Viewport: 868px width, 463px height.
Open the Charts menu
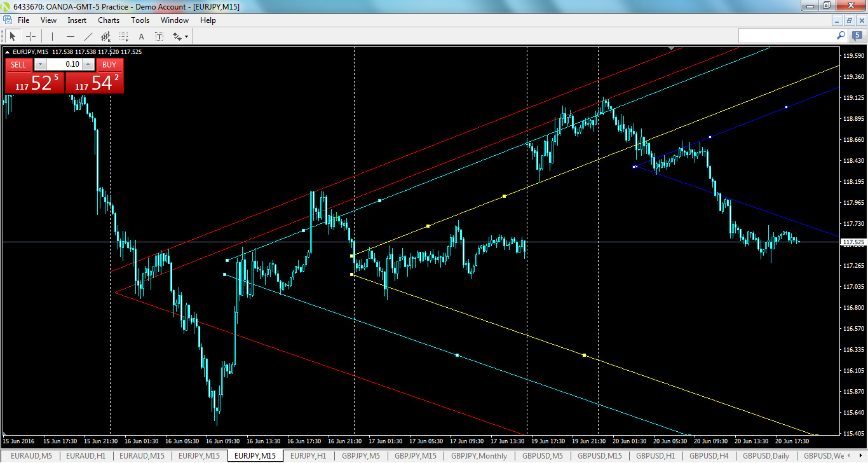(108, 20)
